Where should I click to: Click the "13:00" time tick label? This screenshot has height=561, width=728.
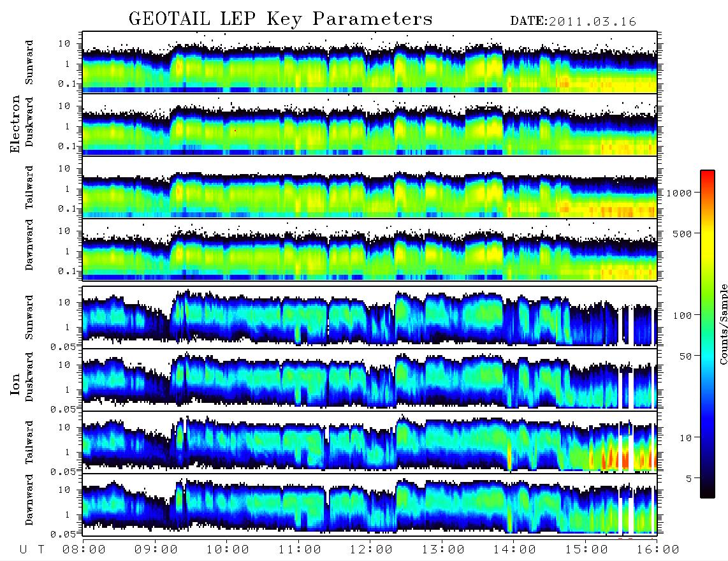(443, 550)
